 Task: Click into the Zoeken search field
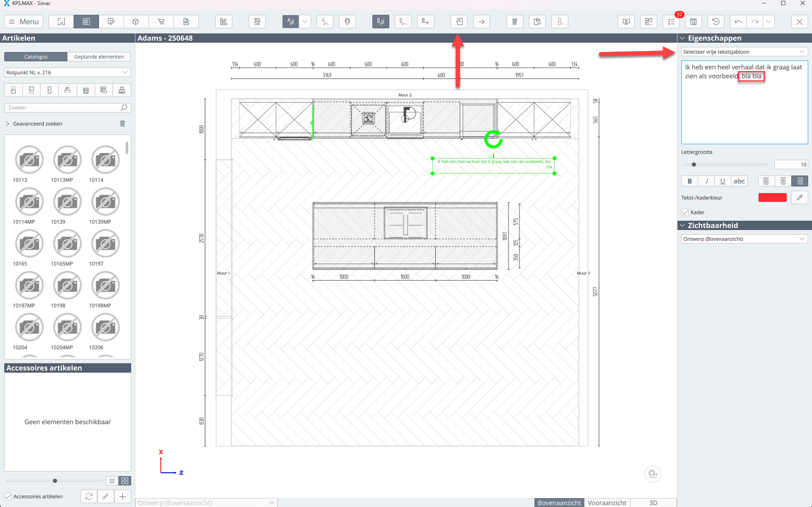[x=63, y=107]
